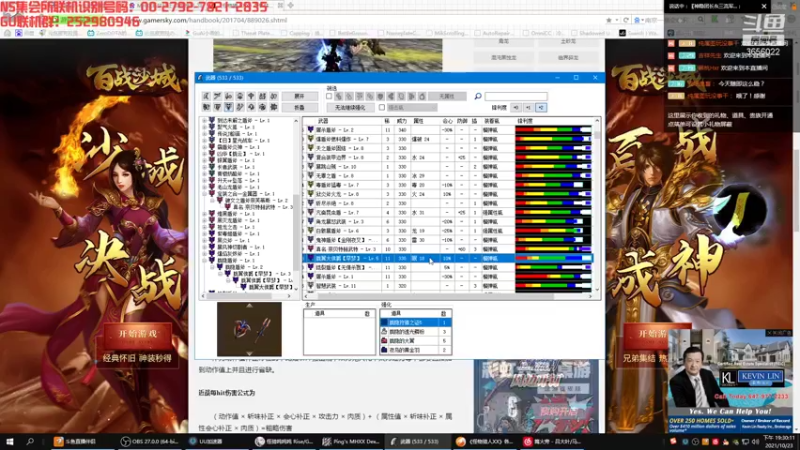Sort by the 防御 column header

point(462,121)
